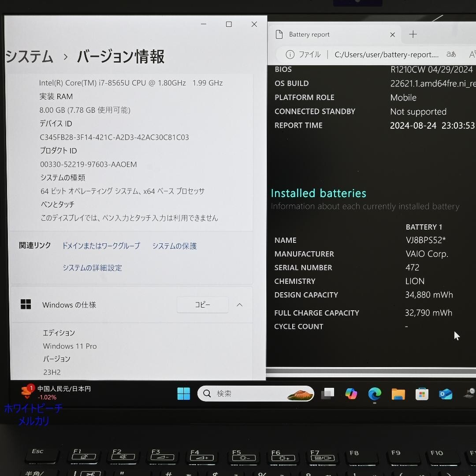Select the Intel Core i7-8565U processor text

click(x=131, y=83)
